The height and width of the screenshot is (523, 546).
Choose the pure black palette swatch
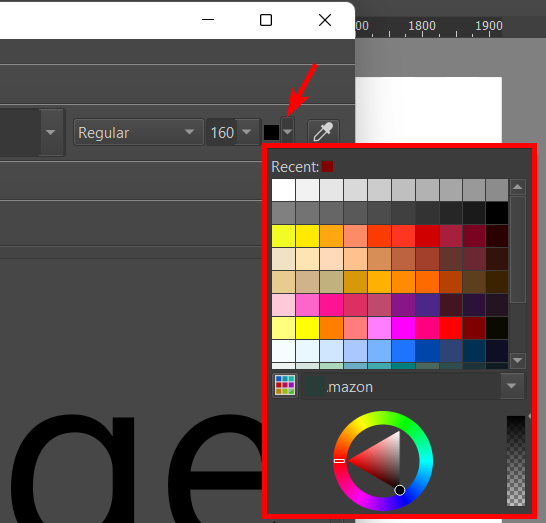click(x=497, y=213)
